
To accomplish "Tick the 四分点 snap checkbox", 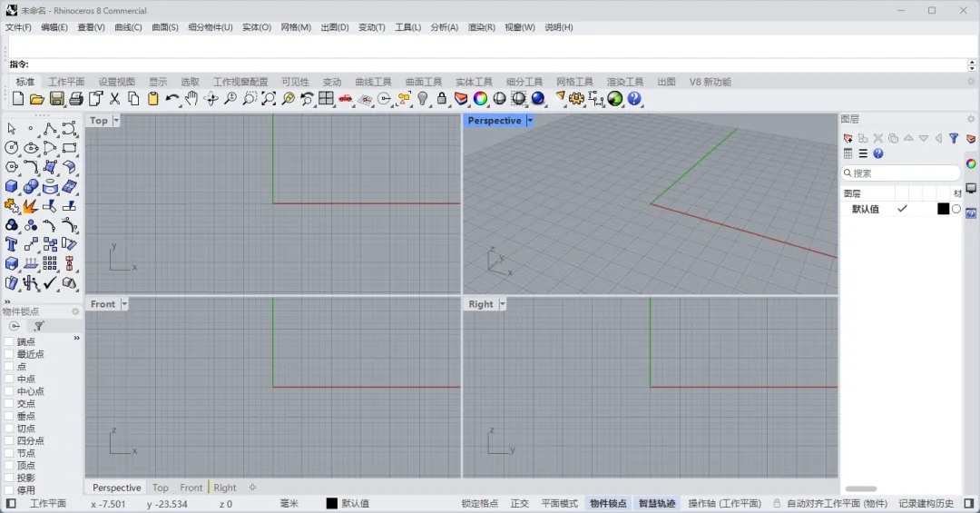I will [x=9, y=441].
